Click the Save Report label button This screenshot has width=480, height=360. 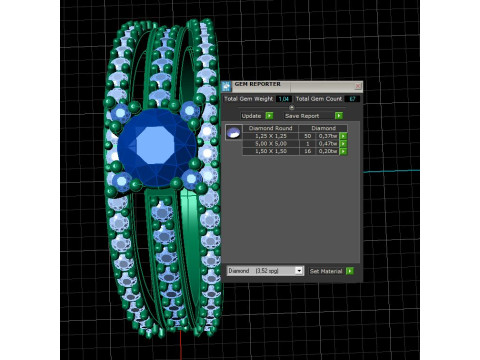point(302,116)
